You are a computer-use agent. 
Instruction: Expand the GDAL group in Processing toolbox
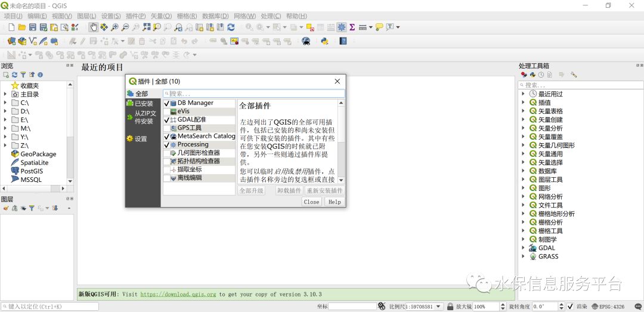click(x=524, y=248)
